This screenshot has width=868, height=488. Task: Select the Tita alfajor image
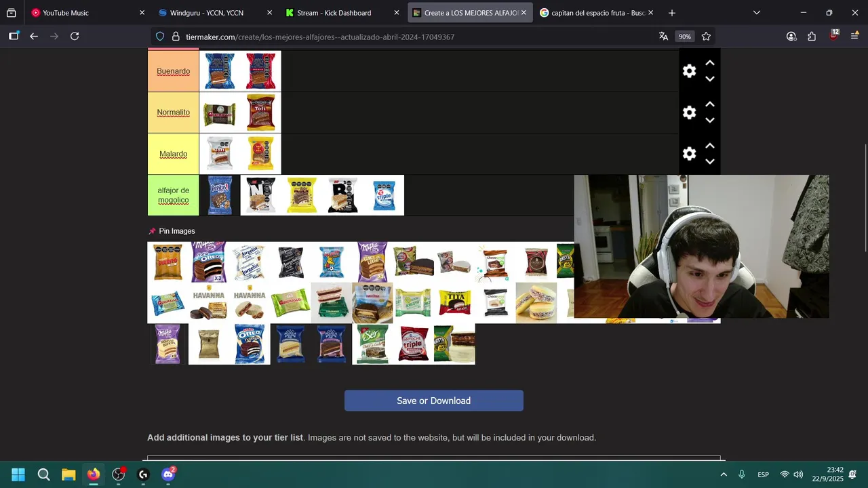454,303
